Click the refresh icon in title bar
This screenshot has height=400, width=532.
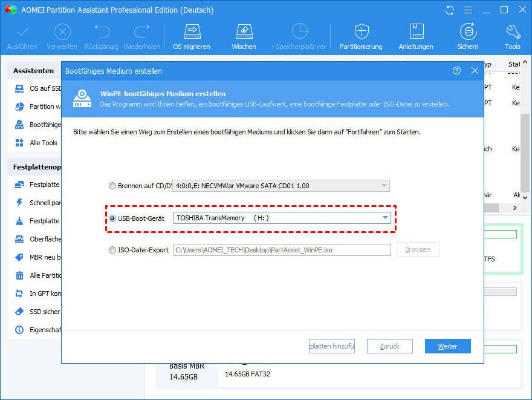pyautogui.click(x=450, y=10)
